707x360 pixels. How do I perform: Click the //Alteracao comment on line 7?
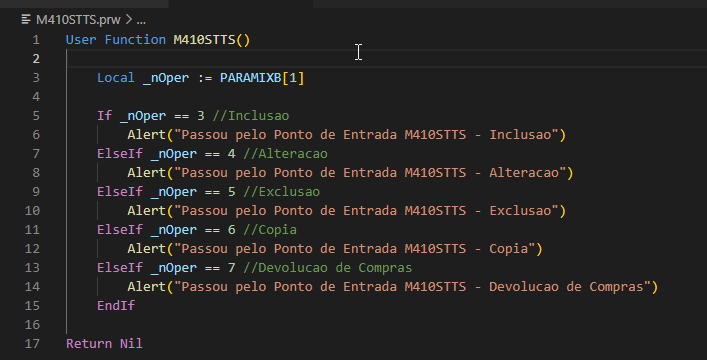pos(285,153)
